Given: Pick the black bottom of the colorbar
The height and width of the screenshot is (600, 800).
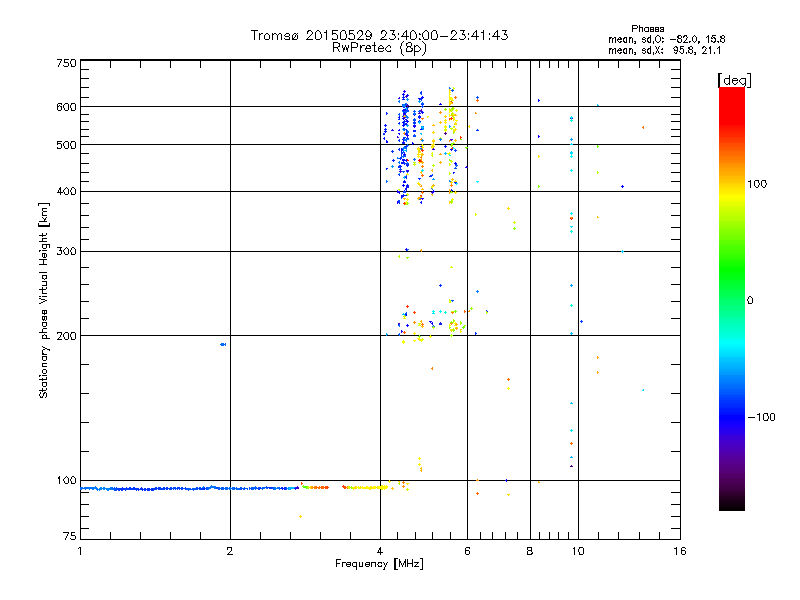Looking at the screenshot, I should (731, 506).
